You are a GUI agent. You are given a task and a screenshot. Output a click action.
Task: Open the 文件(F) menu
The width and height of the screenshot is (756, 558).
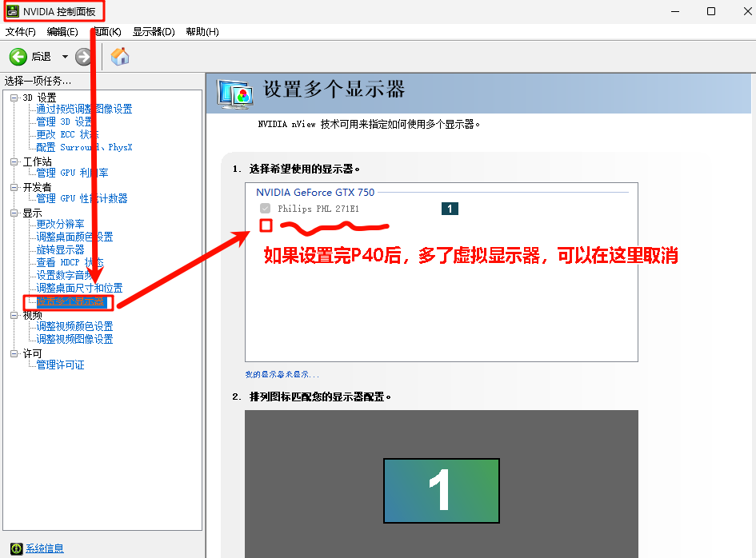pos(20,32)
